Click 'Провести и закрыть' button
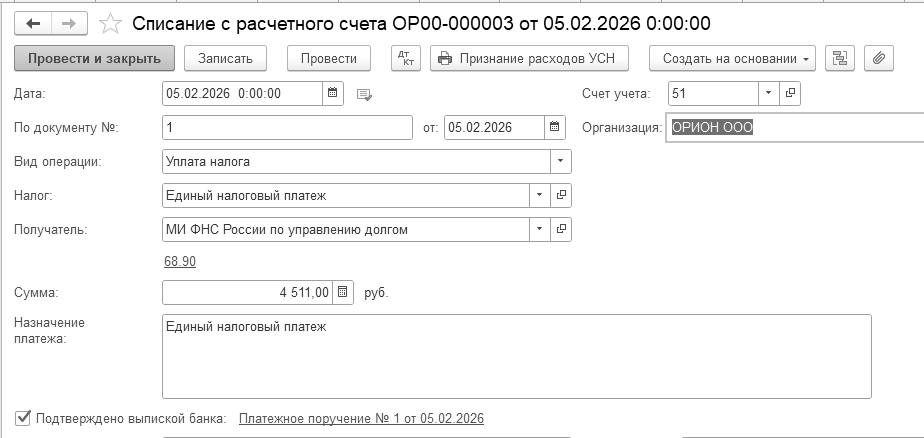924x438 pixels. point(94,58)
